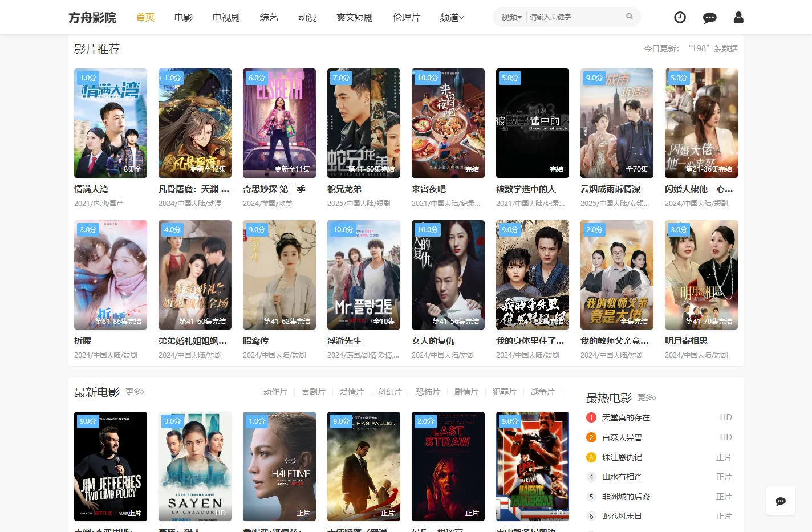Open the 动漫 navigation tab

(x=307, y=18)
